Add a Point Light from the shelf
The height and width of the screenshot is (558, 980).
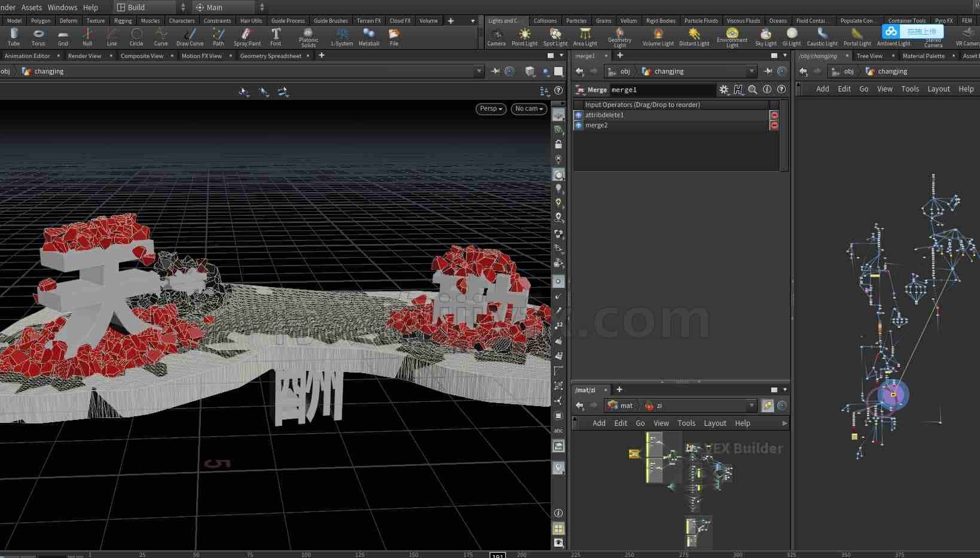point(524,37)
